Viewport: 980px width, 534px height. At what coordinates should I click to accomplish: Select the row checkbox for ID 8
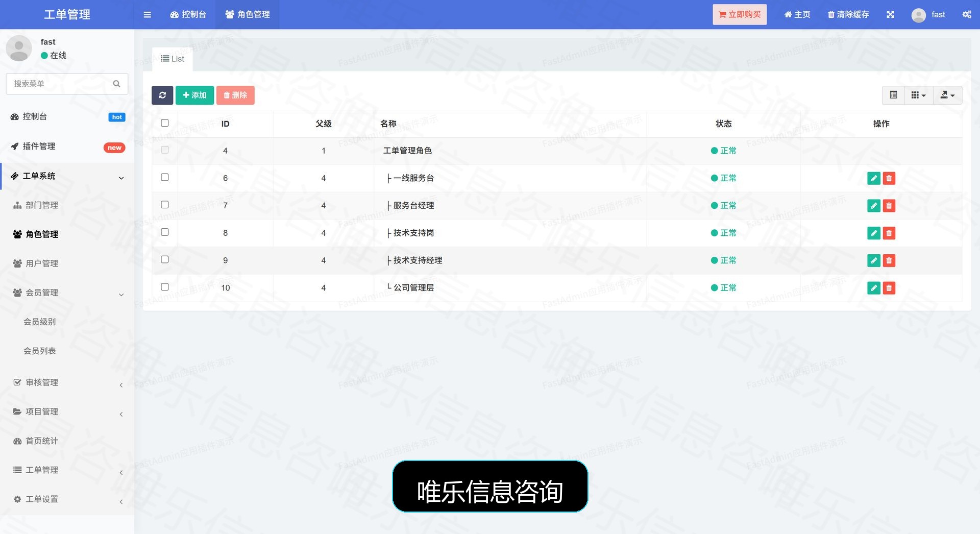coord(164,232)
